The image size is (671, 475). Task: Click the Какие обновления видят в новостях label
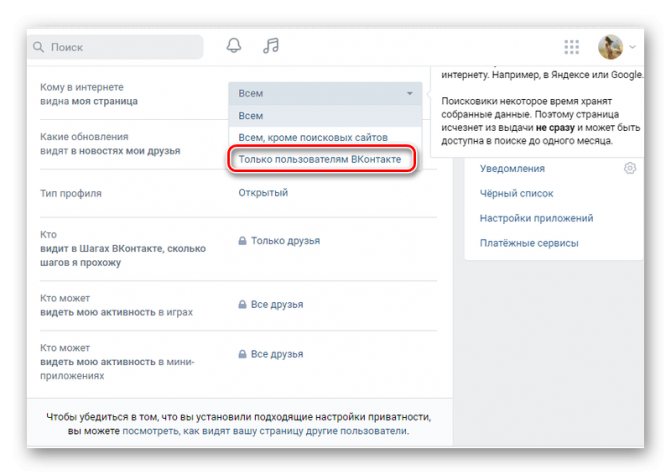coord(110,144)
